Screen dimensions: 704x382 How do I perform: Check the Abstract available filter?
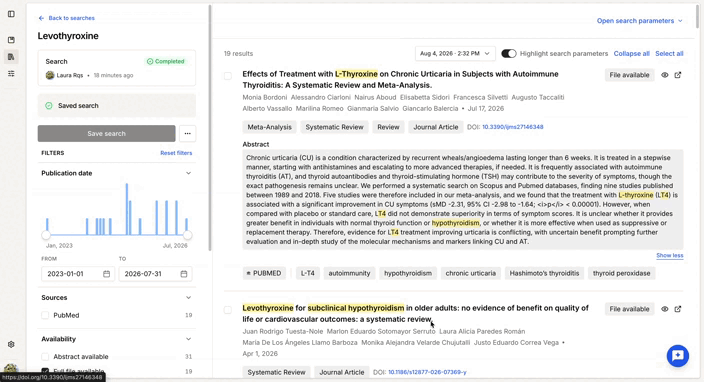45,356
